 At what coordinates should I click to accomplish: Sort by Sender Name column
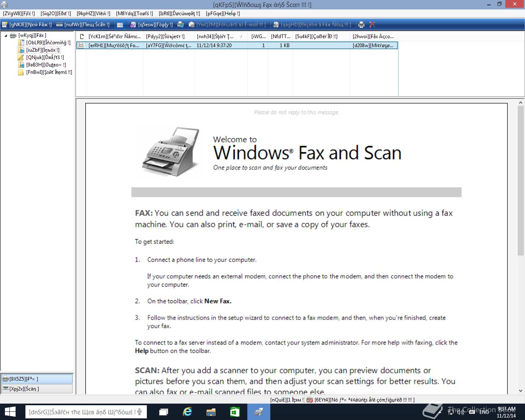tap(114, 37)
